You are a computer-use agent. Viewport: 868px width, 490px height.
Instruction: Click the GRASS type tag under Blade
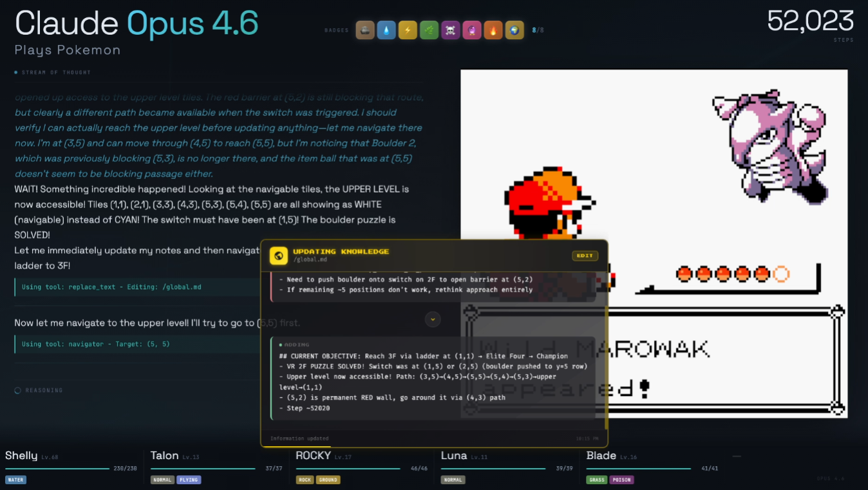pyautogui.click(x=597, y=480)
